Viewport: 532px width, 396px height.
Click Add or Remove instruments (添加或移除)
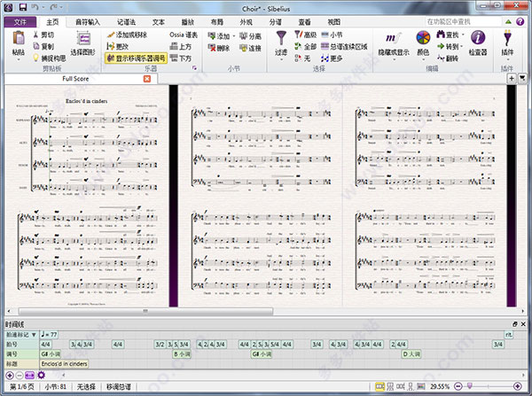(127, 35)
